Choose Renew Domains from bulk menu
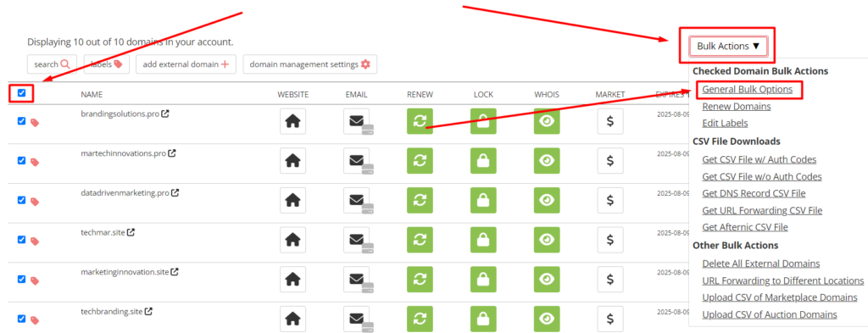868x333 pixels. (737, 106)
